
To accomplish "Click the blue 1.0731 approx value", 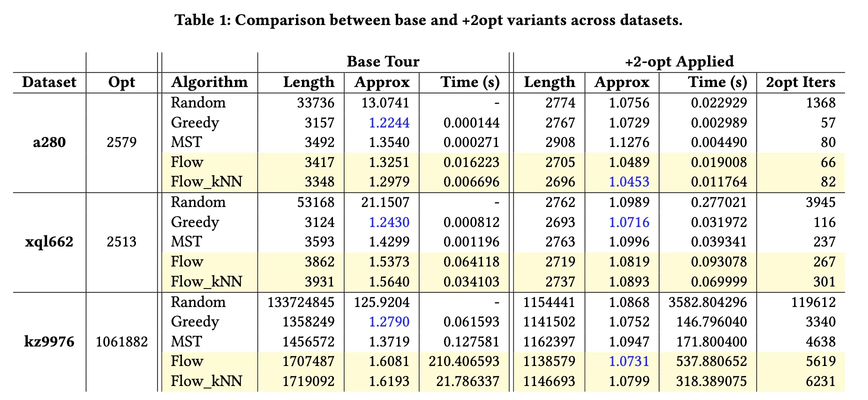I will (x=628, y=361).
